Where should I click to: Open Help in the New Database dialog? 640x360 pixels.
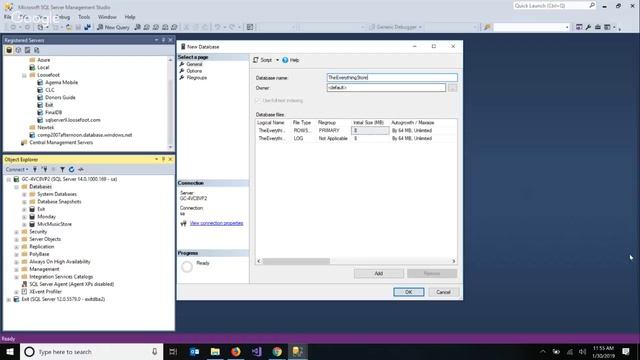(x=291, y=60)
